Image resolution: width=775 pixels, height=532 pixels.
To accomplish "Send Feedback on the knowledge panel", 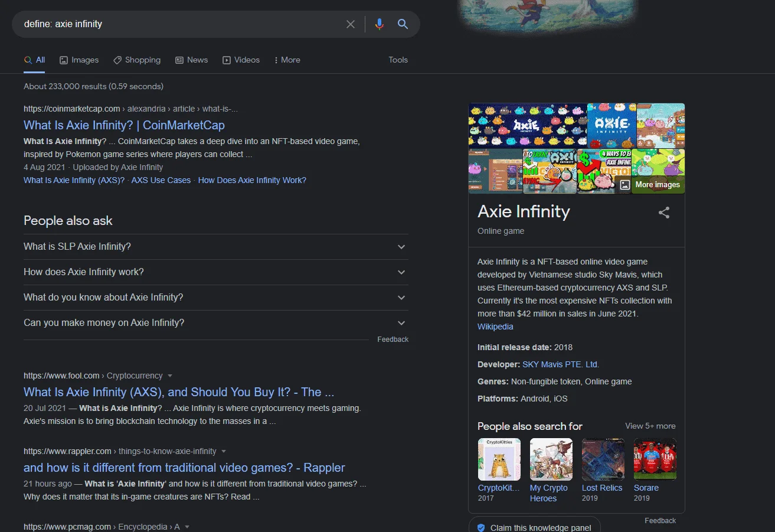I will click(660, 521).
